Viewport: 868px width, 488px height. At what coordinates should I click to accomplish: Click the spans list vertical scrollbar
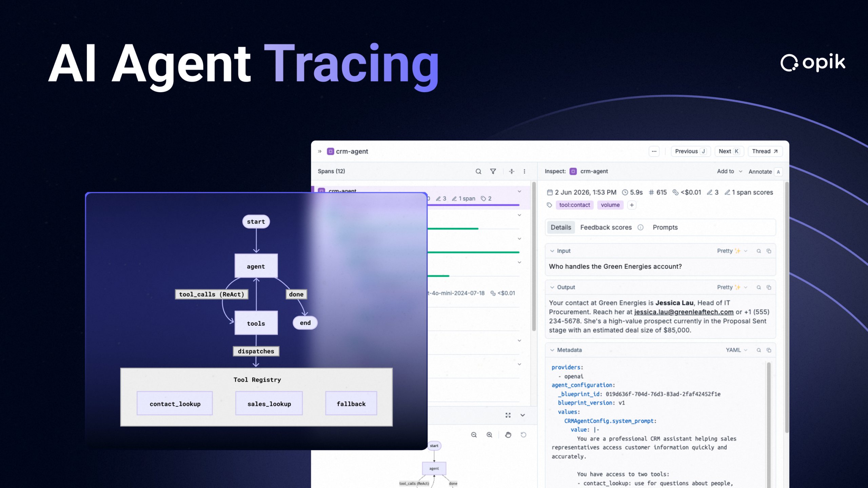(534, 257)
